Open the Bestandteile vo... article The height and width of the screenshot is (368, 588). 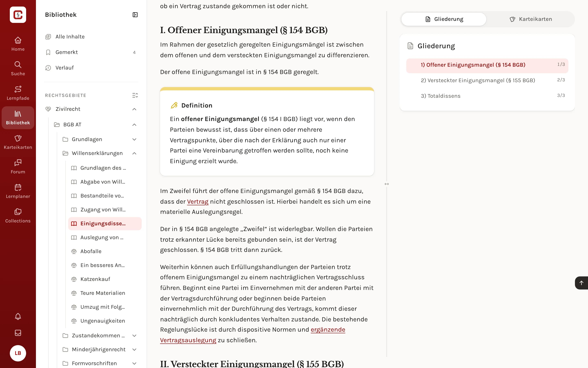click(105, 196)
